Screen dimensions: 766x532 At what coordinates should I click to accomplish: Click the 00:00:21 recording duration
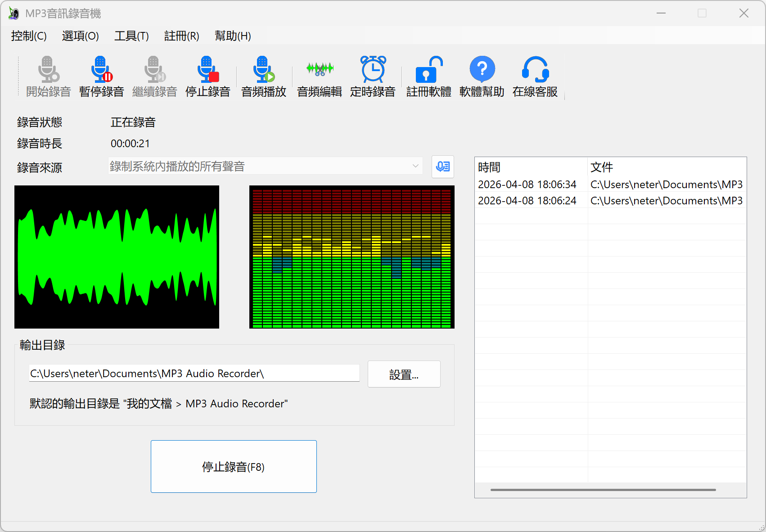tap(130, 144)
